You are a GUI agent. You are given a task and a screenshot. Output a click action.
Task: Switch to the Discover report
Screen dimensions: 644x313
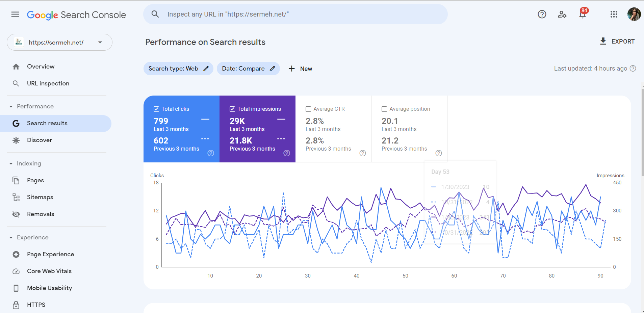pyautogui.click(x=40, y=140)
